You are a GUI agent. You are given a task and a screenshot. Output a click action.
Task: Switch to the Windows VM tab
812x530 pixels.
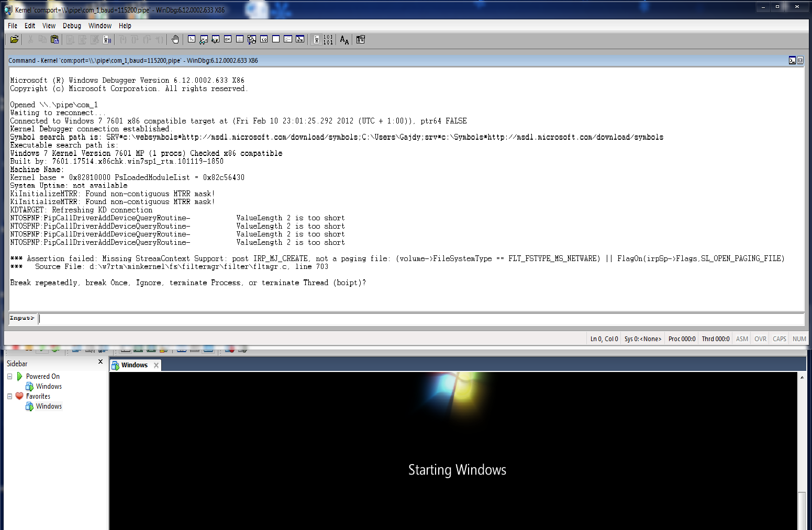[x=135, y=365]
